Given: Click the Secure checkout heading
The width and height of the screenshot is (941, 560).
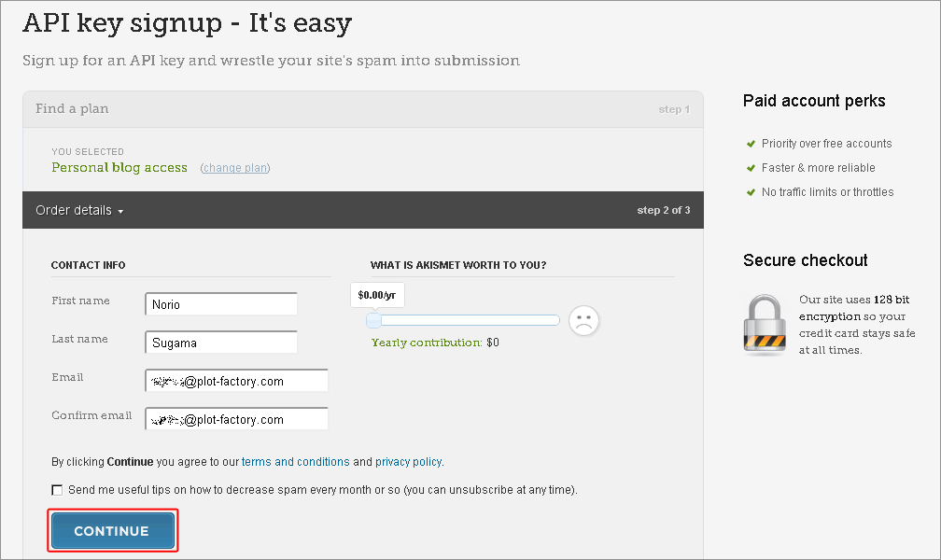Looking at the screenshot, I should tap(805, 260).
